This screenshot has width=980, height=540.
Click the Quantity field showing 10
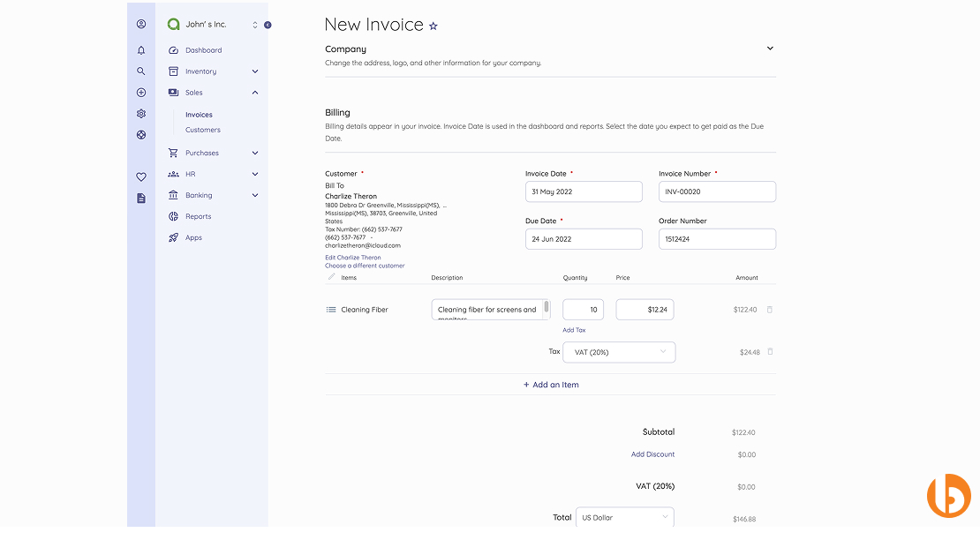point(583,310)
